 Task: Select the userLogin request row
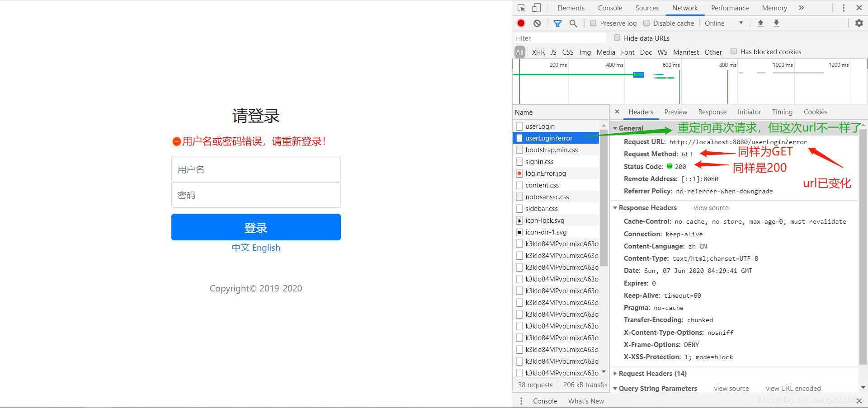556,126
